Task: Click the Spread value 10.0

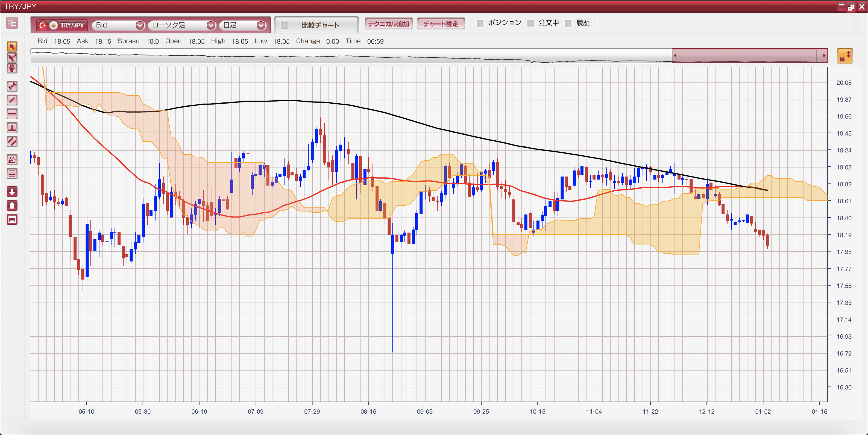Action: (152, 41)
